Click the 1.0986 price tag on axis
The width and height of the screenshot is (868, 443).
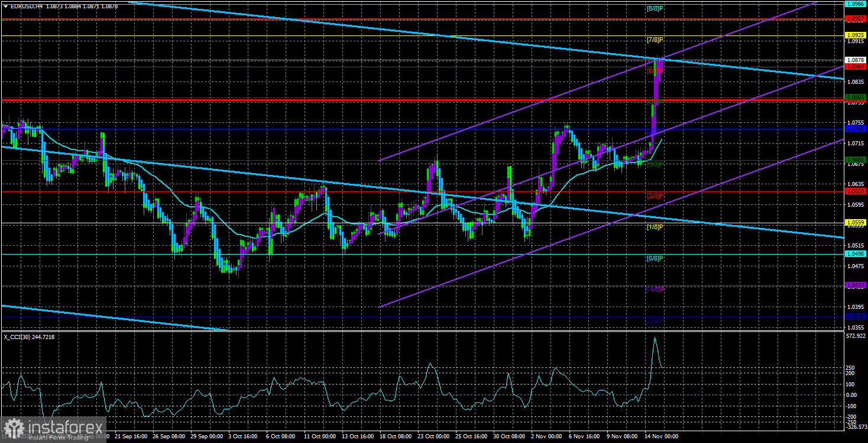pyautogui.click(x=856, y=4)
